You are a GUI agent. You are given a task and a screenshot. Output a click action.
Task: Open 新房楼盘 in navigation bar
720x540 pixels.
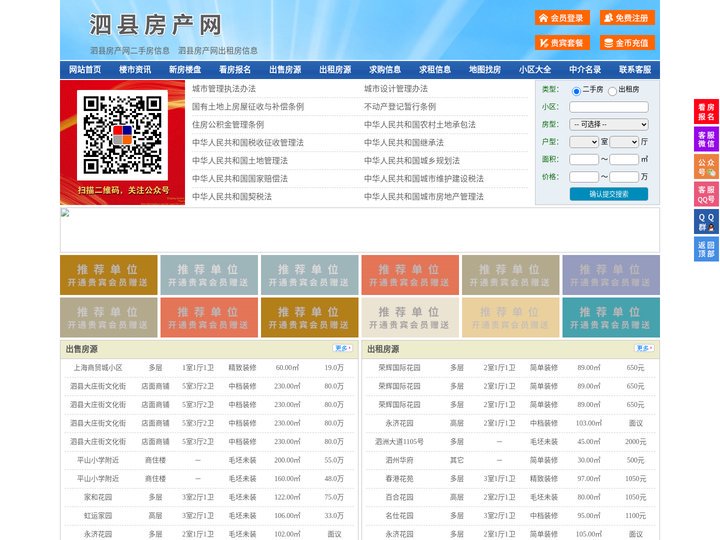pos(185,70)
